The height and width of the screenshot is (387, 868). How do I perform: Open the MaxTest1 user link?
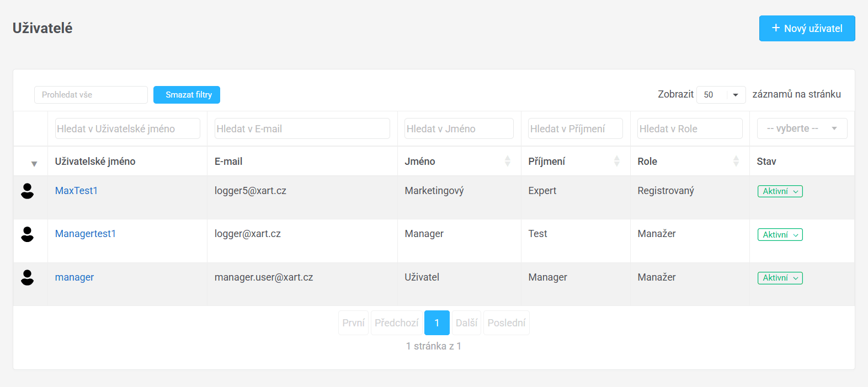(x=76, y=191)
